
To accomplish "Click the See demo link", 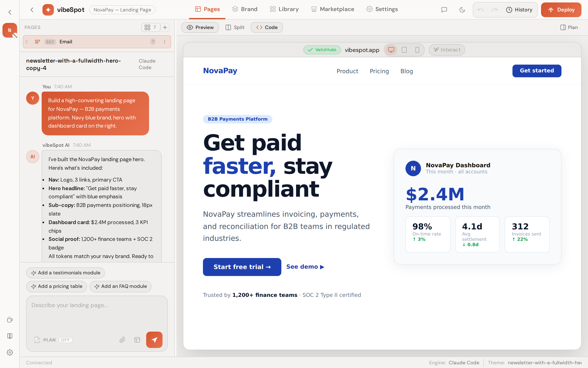I will 305,267.
